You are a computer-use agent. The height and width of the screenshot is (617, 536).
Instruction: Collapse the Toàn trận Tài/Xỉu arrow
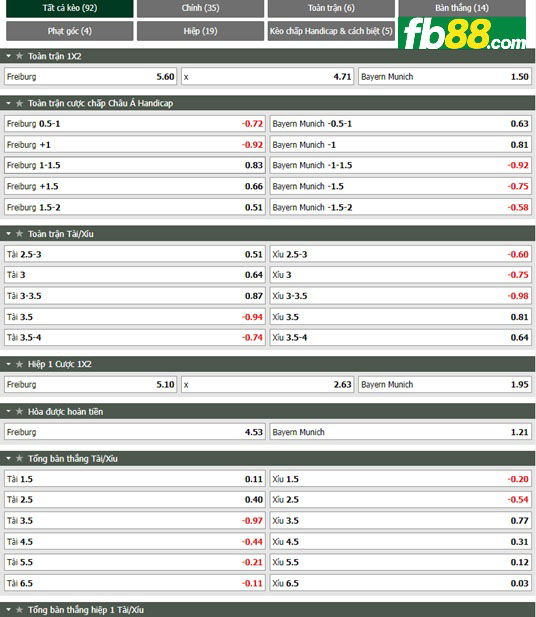[x=8, y=234]
